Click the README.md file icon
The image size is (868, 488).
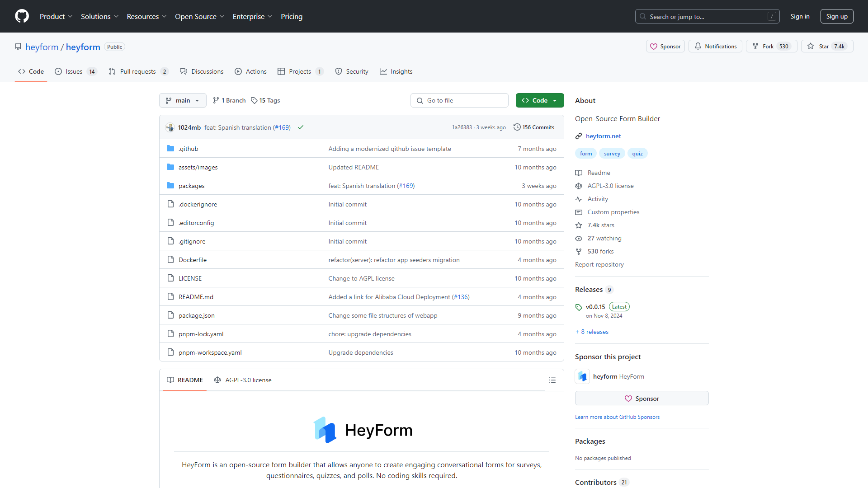(x=170, y=297)
